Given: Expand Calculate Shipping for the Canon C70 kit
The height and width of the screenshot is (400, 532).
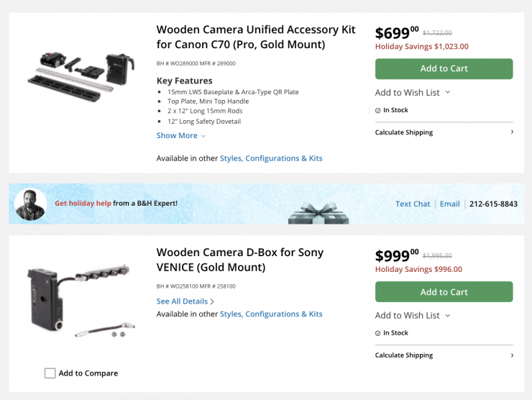Looking at the screenshot, I should point(444,132).
